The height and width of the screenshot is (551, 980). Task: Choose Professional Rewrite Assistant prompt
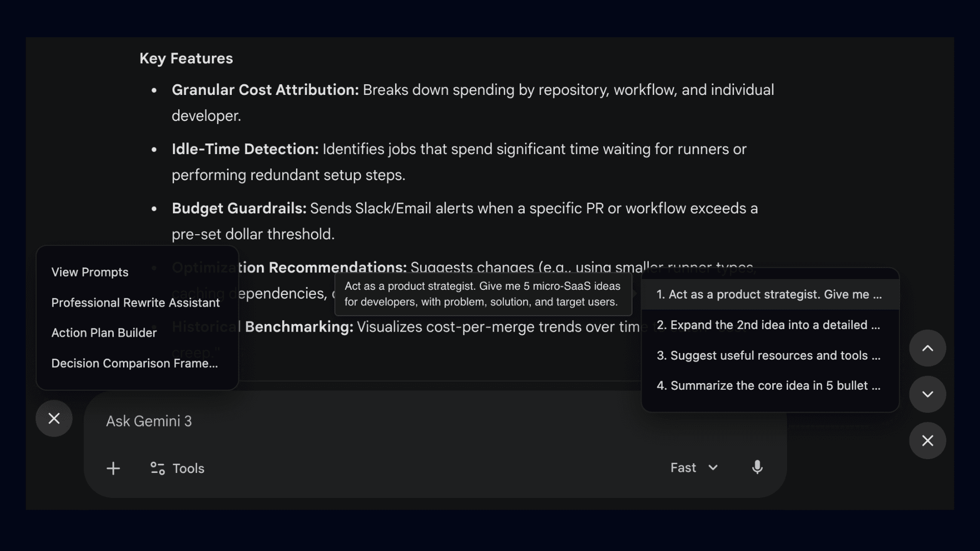(x=135, y=303)
